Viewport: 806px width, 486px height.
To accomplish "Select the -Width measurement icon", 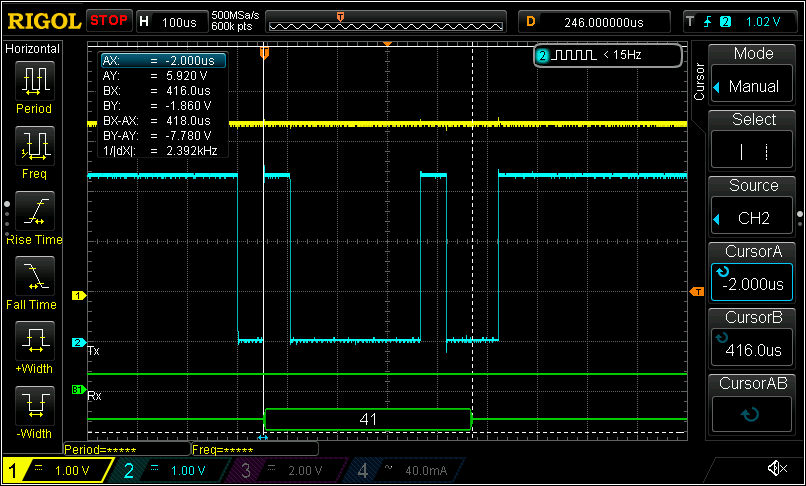I will (36, 407).
